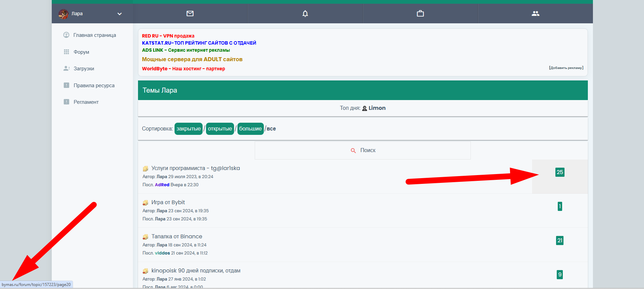Open the users group icon
Image resolution: width=644 pixels, height=289 pixels.
click(x=535, y=14)
